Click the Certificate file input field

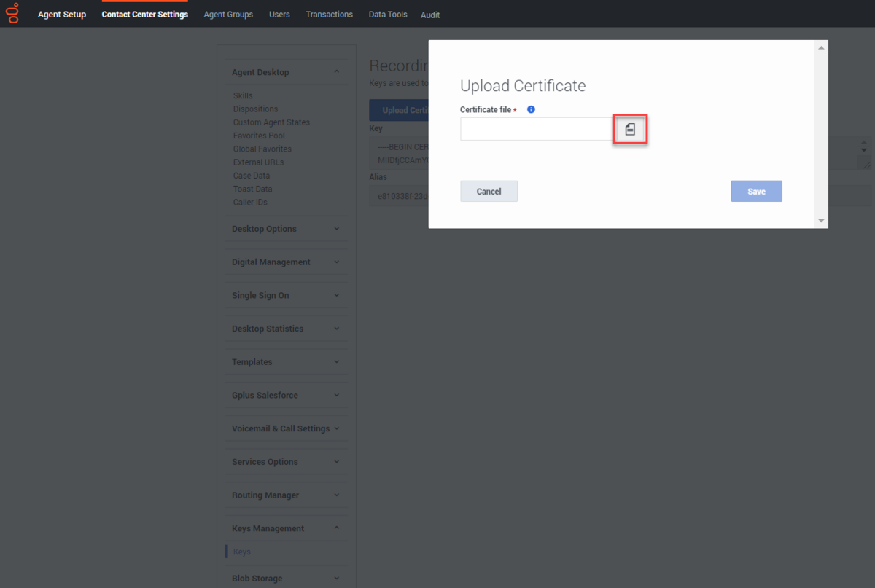click(x=538, y=129)
